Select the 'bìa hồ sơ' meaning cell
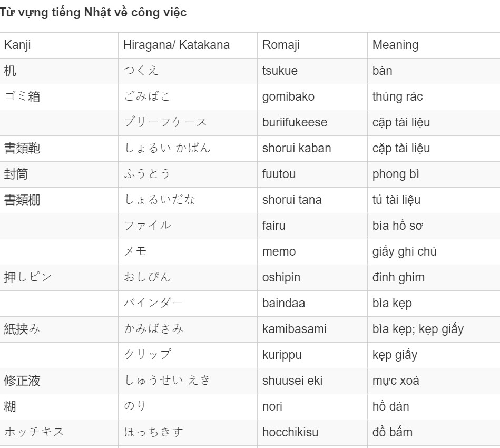This screenshot has width=500, height=448. click(434, 226)
